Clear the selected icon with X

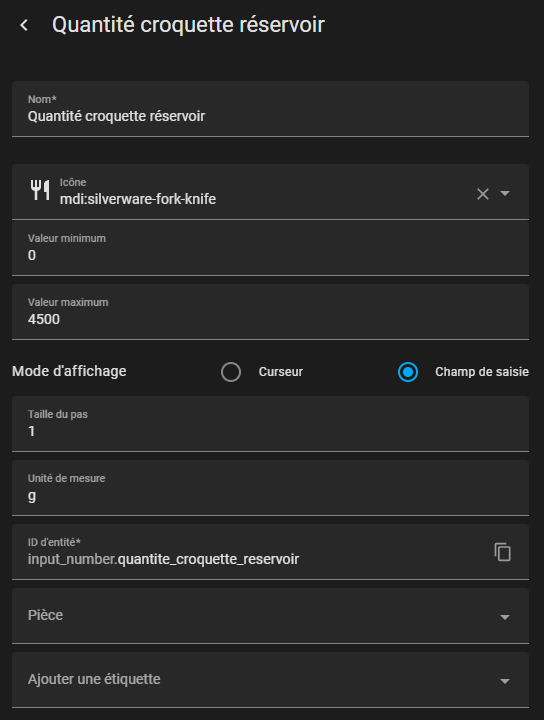tap(482, 194)
